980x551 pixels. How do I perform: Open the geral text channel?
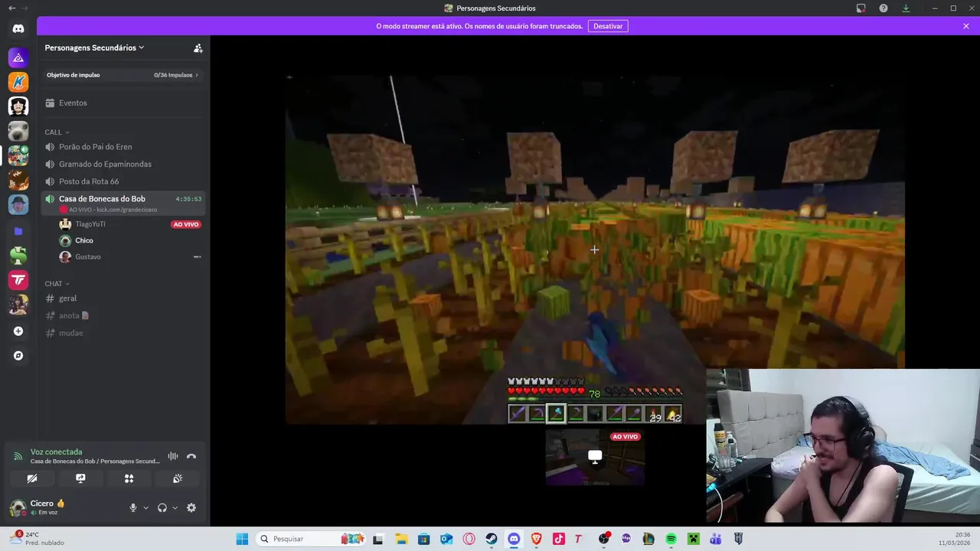(x=123, y=298)
